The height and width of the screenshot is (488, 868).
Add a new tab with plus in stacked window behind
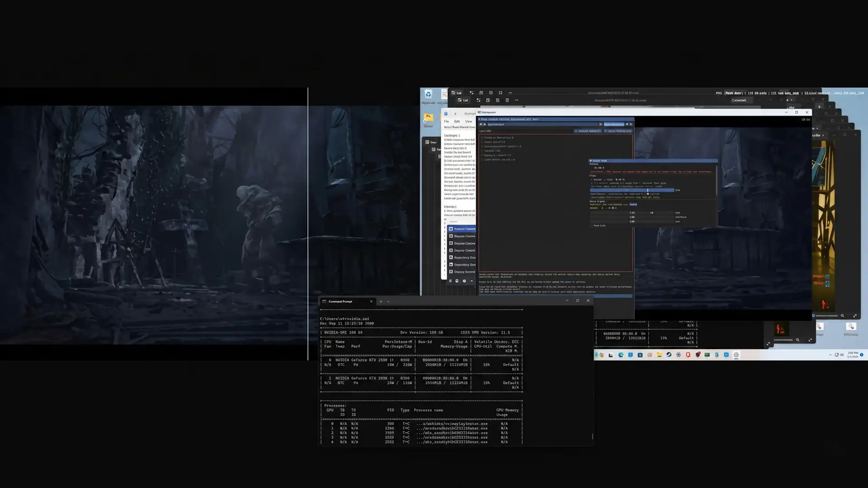(819, 107)
